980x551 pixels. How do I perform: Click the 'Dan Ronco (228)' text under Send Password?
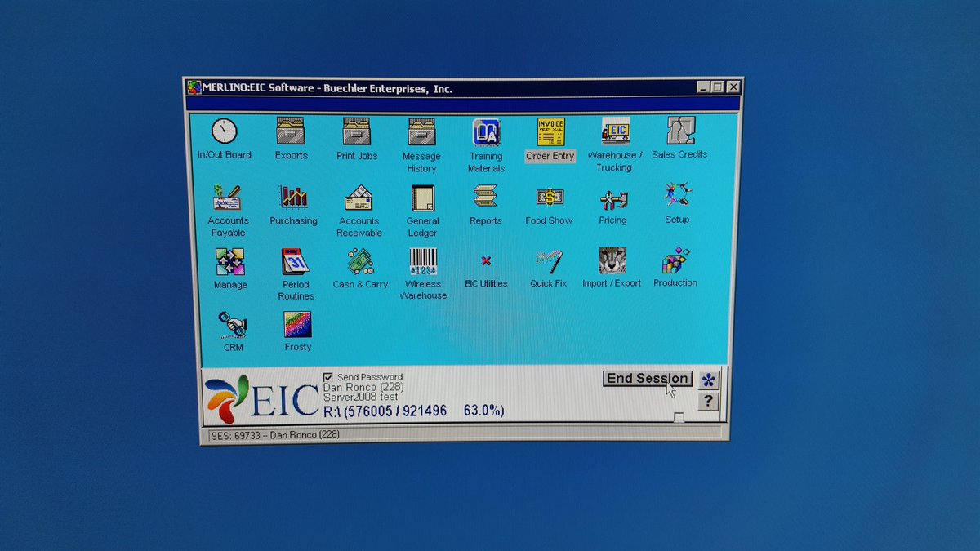pyautogui.click(x=363, y=387)
